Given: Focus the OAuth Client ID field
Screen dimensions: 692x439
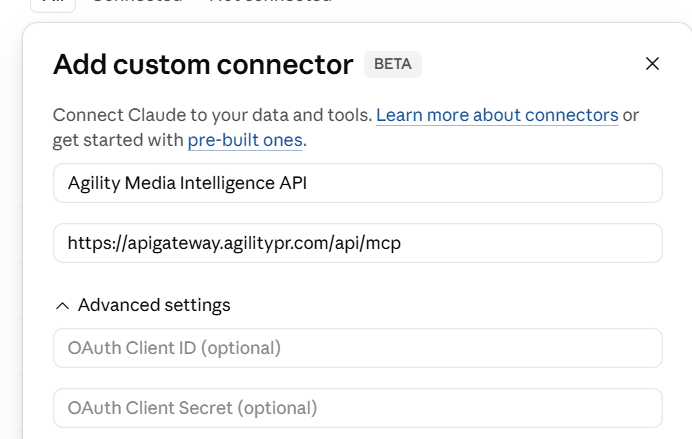Looking at the screenshot, I should point(357,348).
